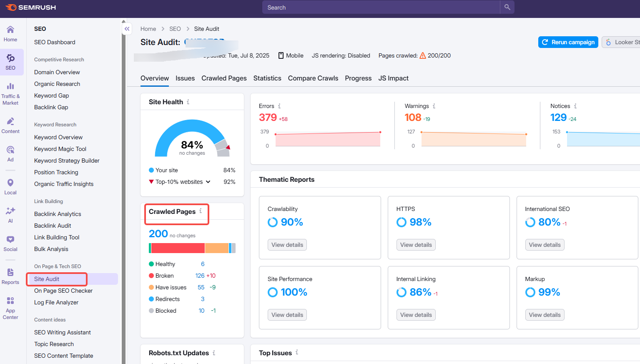Open the Compare Crawls tab
The image size is (640, 364).
click(313, 78)
